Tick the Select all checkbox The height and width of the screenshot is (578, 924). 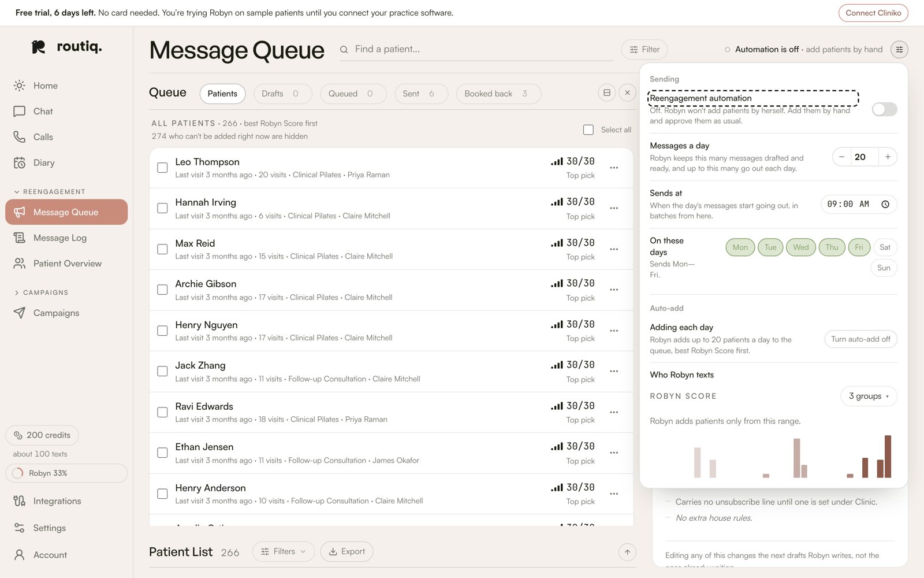pyautogui.click(x=588, y=130)
